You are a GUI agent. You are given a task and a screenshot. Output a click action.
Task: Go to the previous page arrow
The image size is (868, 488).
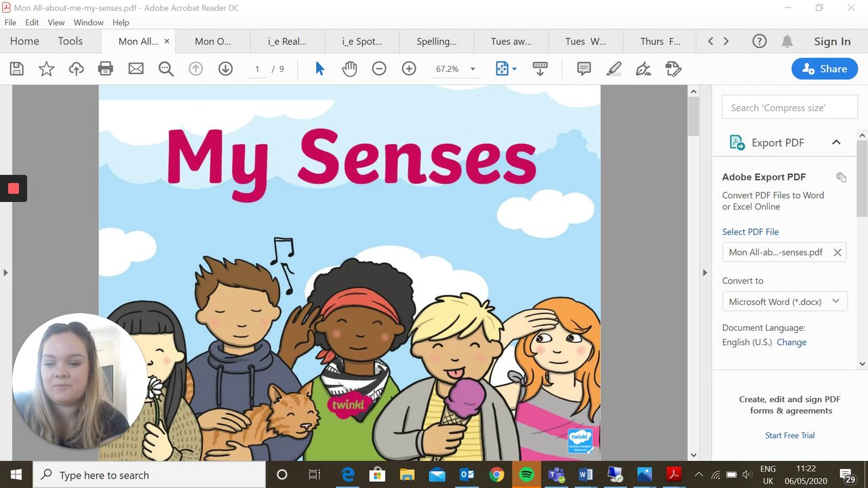coord(196,68)
